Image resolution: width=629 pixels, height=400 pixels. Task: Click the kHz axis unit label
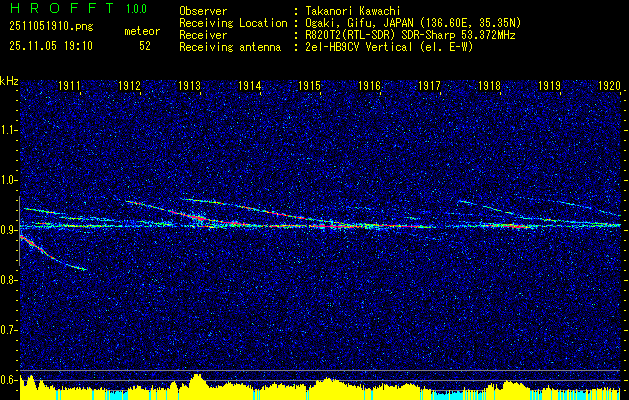pos(9,81)
